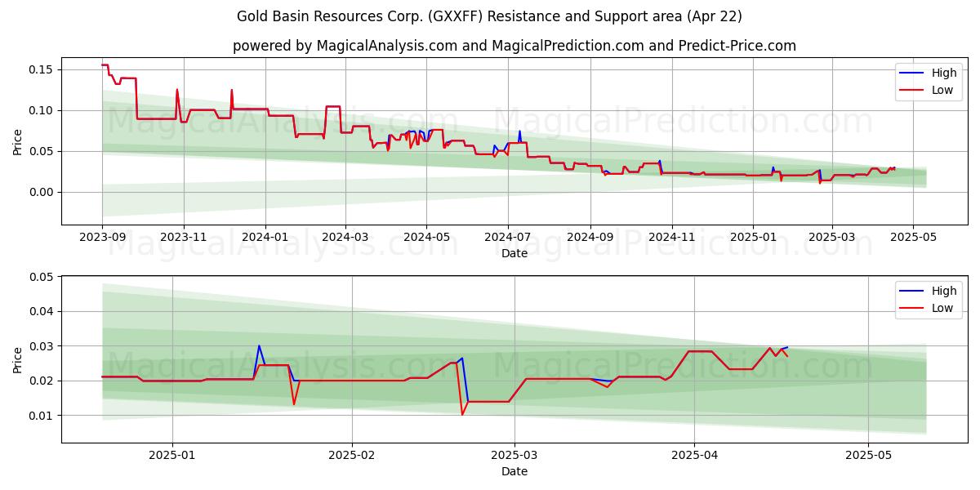
Task: Click the 0.00 price tick label
Action: pyautogui.click(x=41, y=193)
